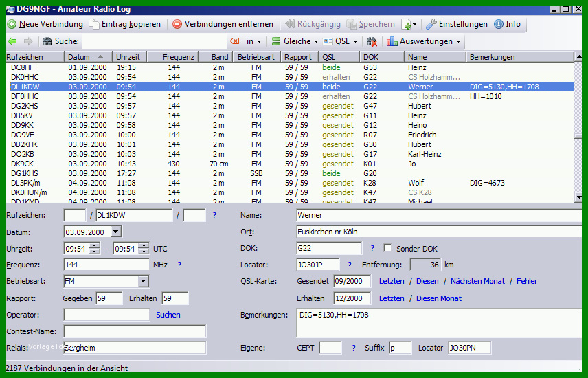Click the Fehler link
Viewport: 588px width, 378px height.
(x=526, y=281)
